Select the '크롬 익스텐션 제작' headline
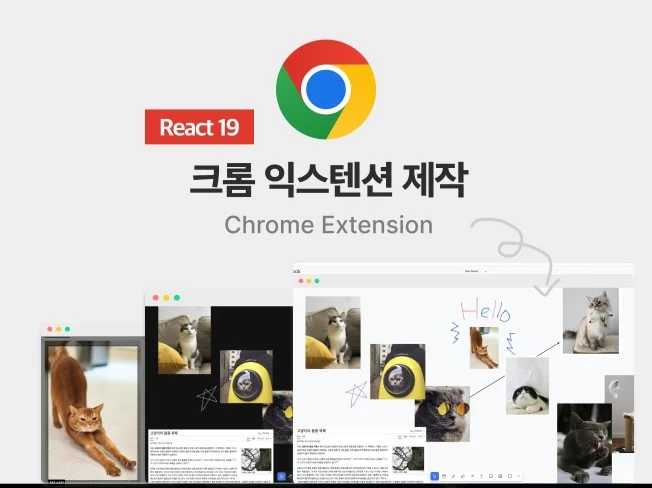The height and width of the screenshot is (488, 652). click(329, 180)
